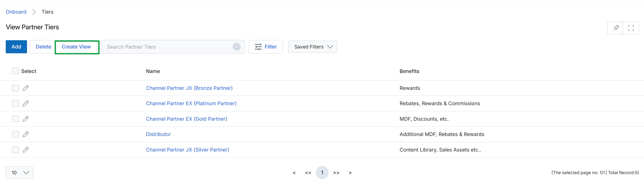The width and height of the screenshot is (644, 195).
Task: Open Channel Partner EX (Gold Partner)
Action: (x=187, y=119)
